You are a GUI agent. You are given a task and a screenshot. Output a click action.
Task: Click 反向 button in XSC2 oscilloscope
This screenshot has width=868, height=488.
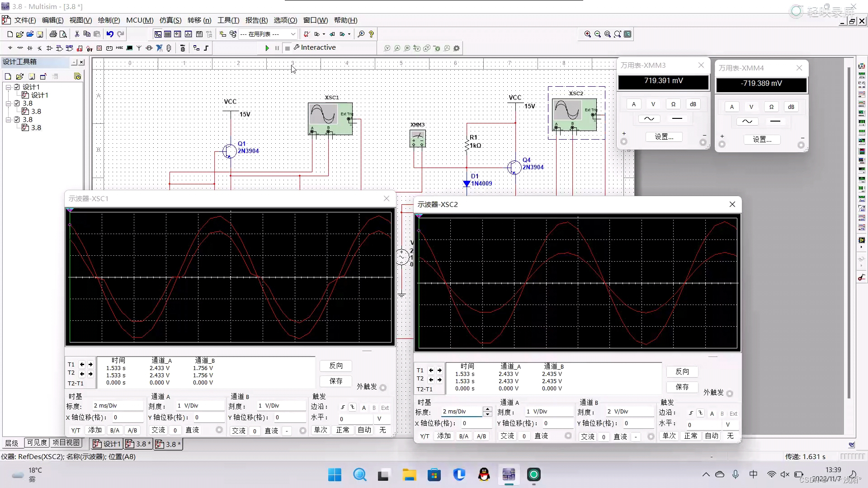[x=682, y=371]
